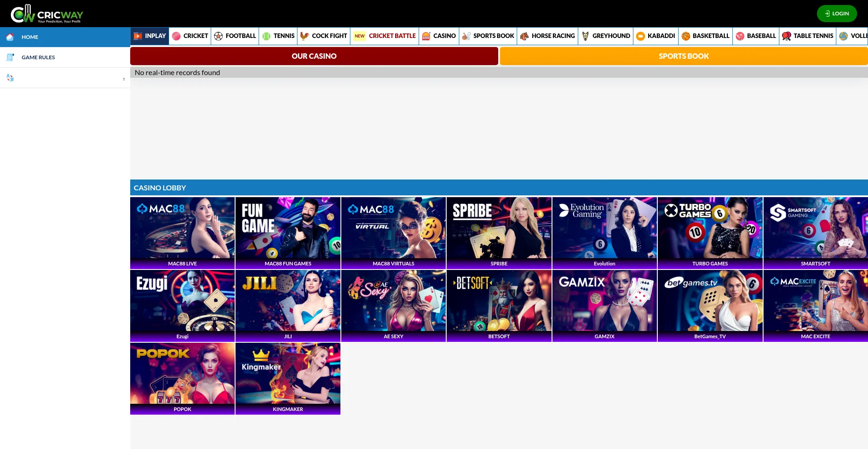
Task: Open the Inplay tab via its play icon
Action: [138, 36]
